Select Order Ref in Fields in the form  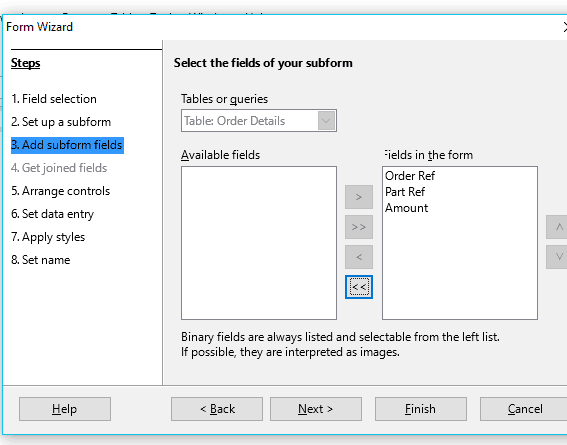click(x=410, y=176)
